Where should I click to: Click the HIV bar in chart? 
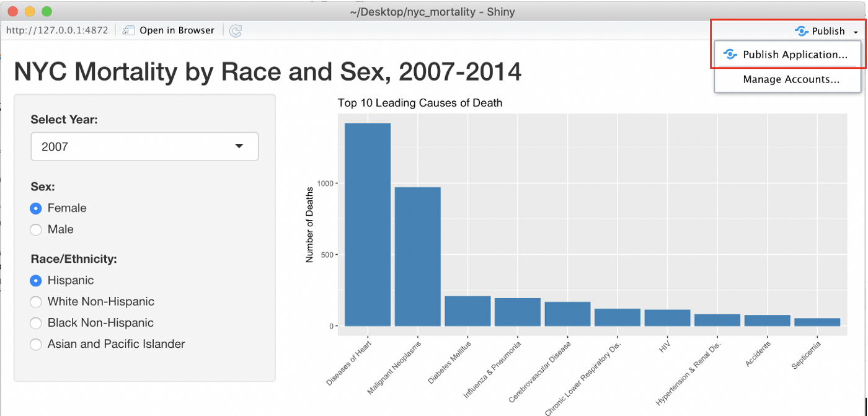pos(668,318)
